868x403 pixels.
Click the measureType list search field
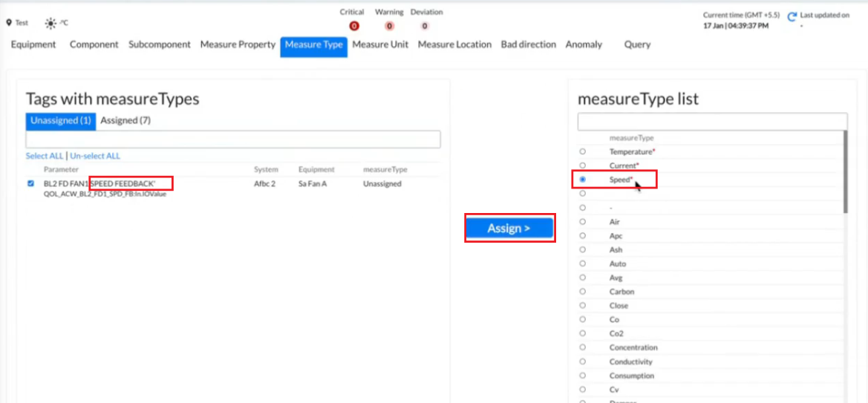coord(712,121)
